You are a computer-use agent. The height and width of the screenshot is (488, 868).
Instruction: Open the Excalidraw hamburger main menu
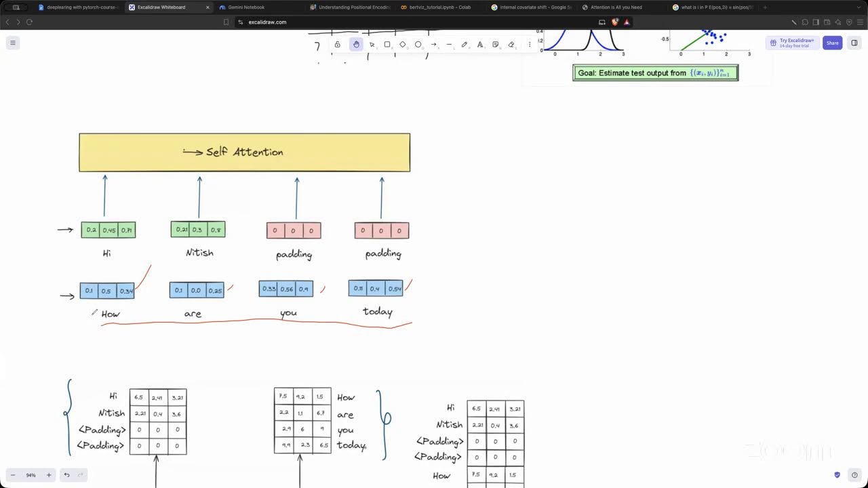click(12, 43)
